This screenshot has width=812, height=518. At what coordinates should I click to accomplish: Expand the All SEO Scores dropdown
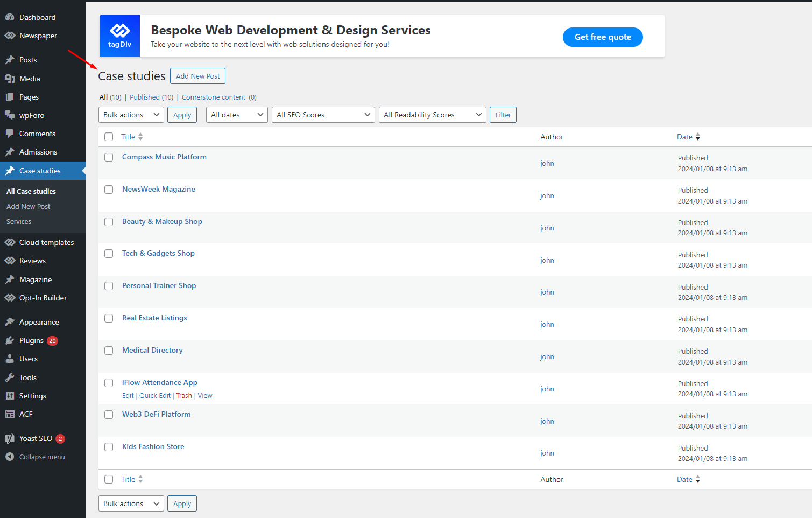323,115
